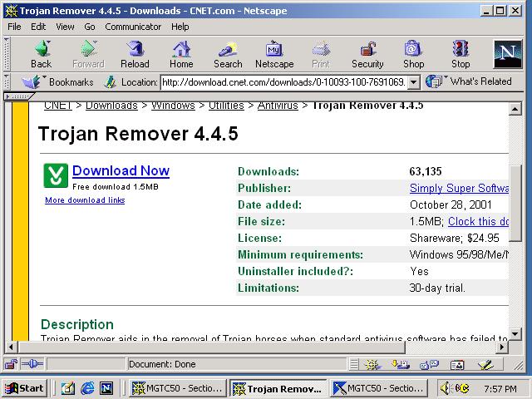Open the Bookmarks menu icon

[x=31, y=82]
